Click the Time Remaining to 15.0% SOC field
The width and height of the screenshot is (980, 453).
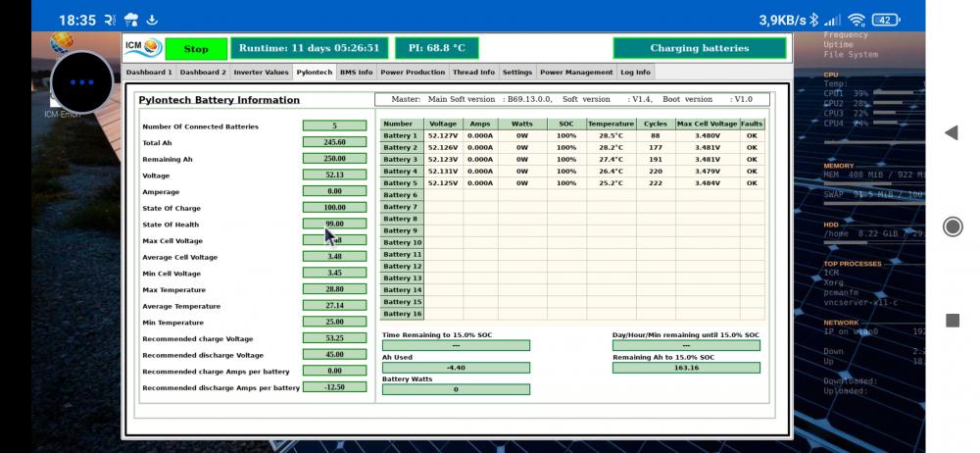[457, 345]
